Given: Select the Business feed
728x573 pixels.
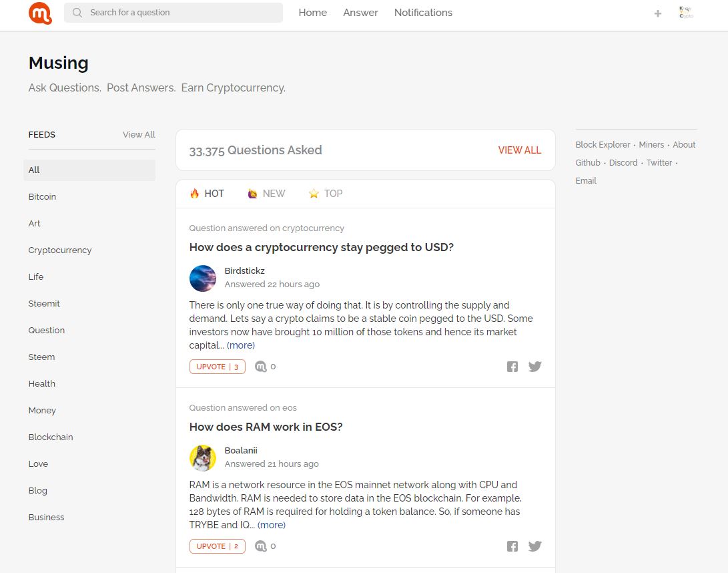Looking at the screenshot, I should coord(47,517).
